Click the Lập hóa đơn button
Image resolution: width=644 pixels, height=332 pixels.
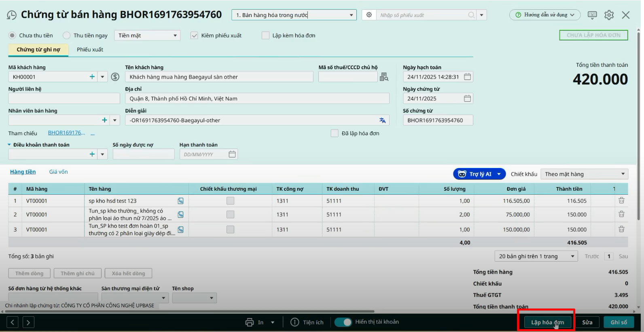click(x=547, y=322)
